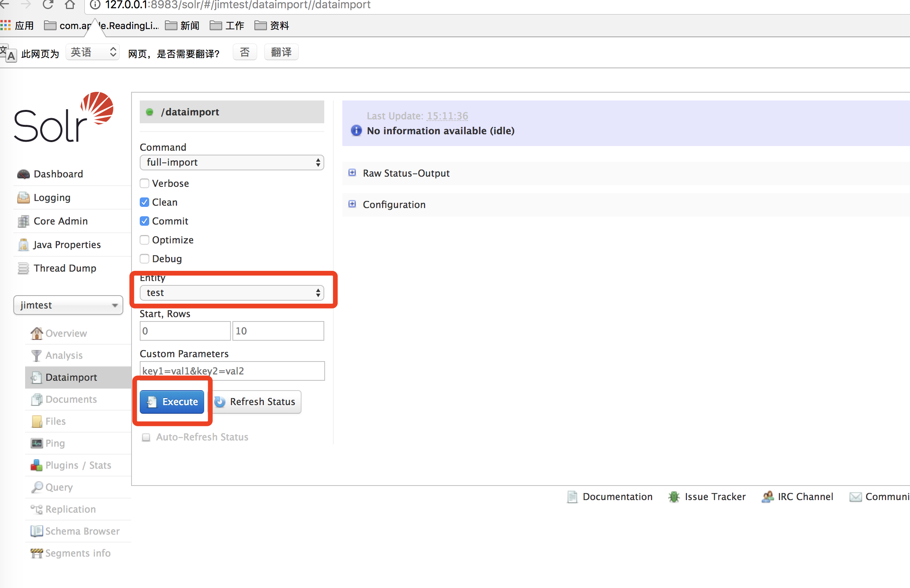This screenshot has width=910, height=588.
Task: Open the Command full-import dropdown
Action: coord(232,163)
